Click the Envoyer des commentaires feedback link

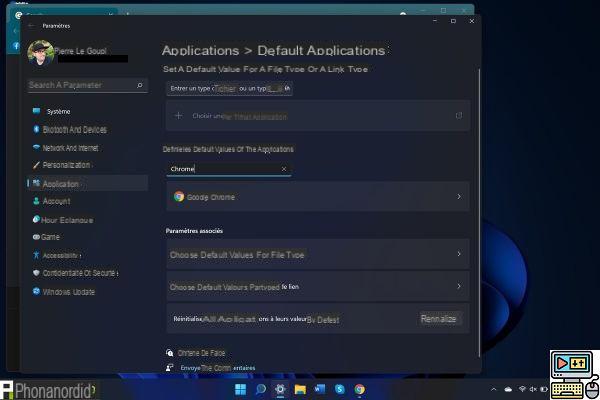(x=218, y=368)
